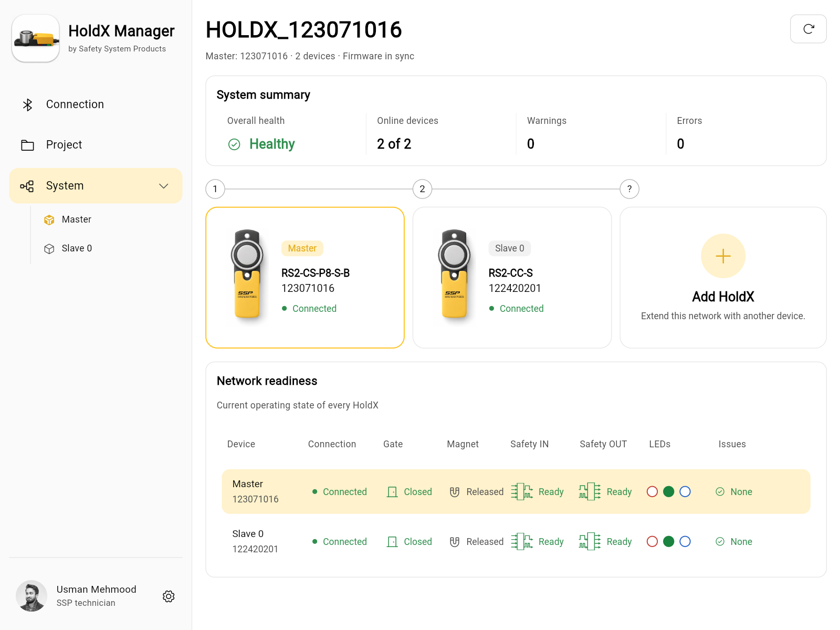Image resolution: width=840 pixels, height=630 pixels.
Task: Click step marker 1 in the chain
Action: coord(215,189)
